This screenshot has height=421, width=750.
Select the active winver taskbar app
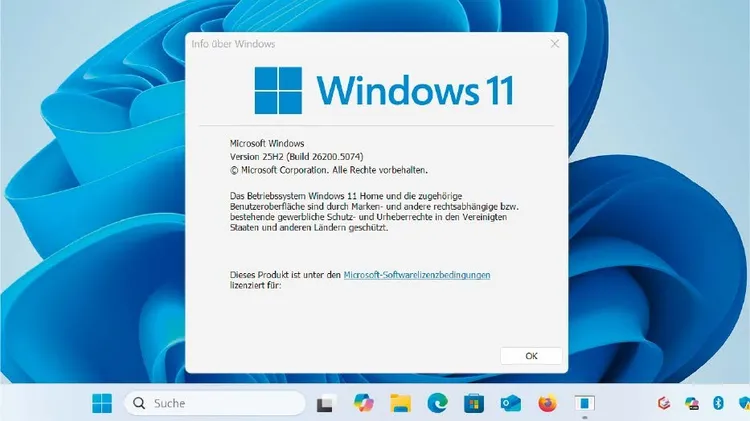[584, 403]
